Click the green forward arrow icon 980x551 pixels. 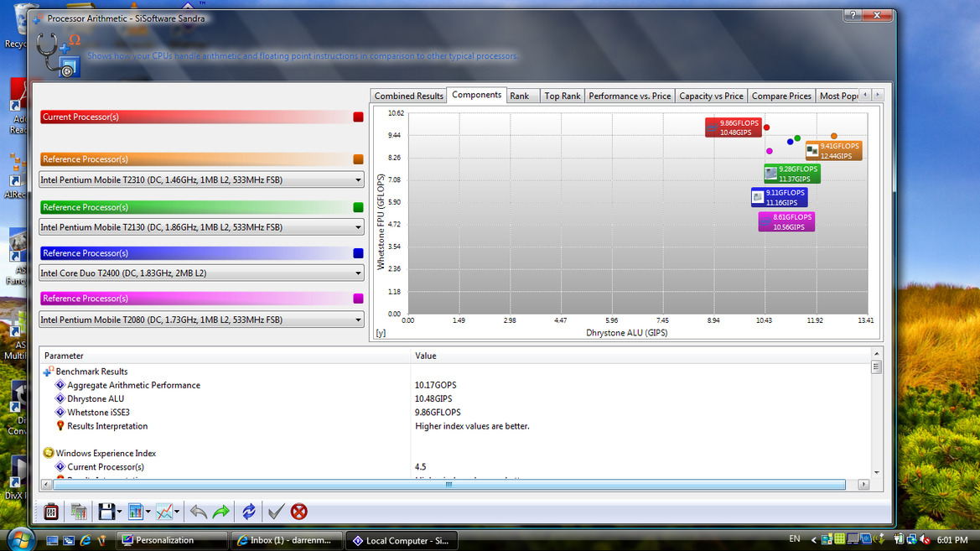click(x=221, y=512)
